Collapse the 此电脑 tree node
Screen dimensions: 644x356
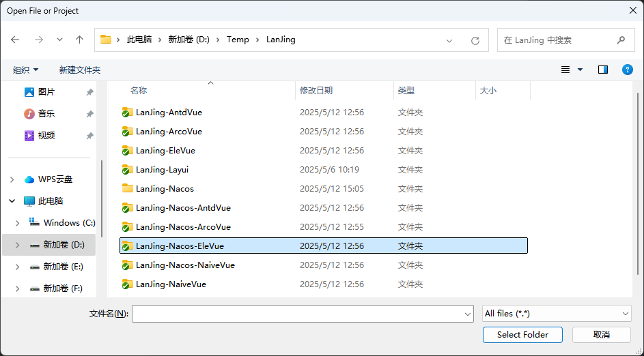(x=12, y=201)
